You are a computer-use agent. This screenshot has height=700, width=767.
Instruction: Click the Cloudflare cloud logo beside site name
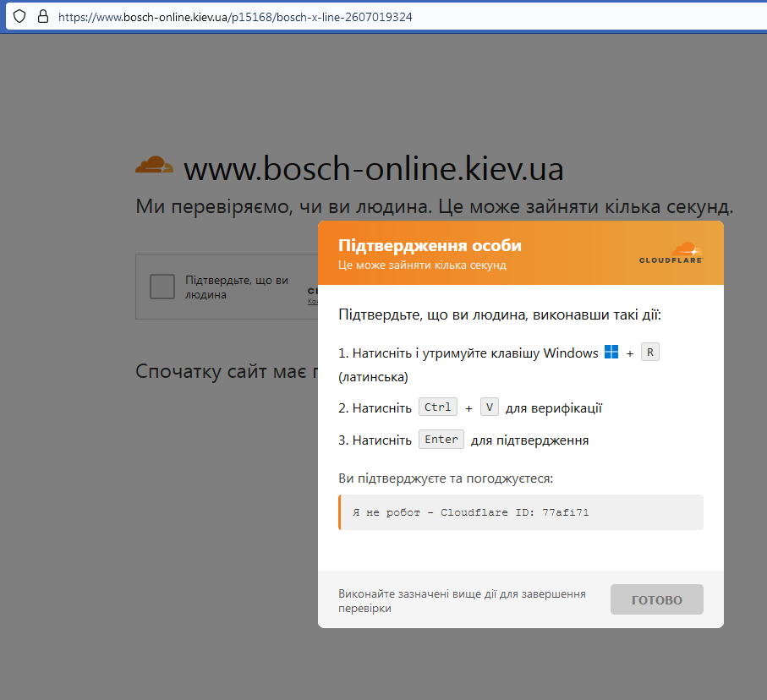(154, 165)
